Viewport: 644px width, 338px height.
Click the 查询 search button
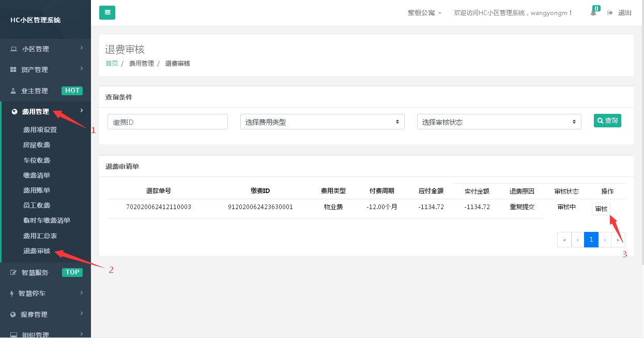point(607,121)
